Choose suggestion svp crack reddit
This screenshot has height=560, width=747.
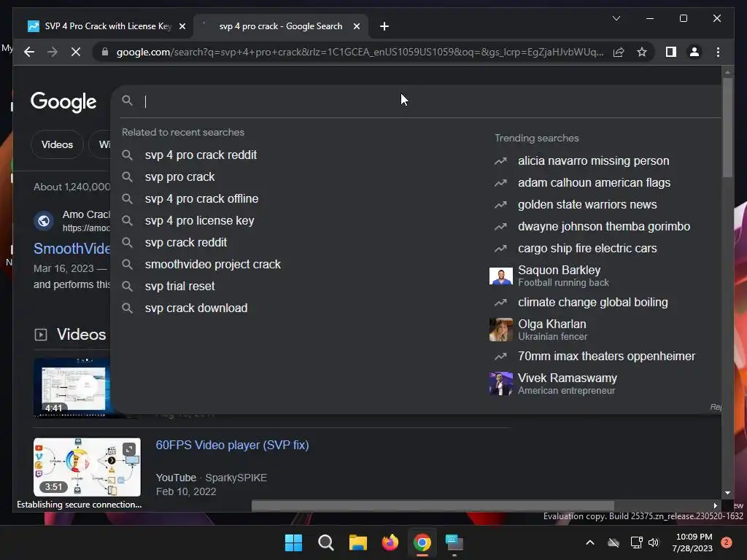(186, 242)
